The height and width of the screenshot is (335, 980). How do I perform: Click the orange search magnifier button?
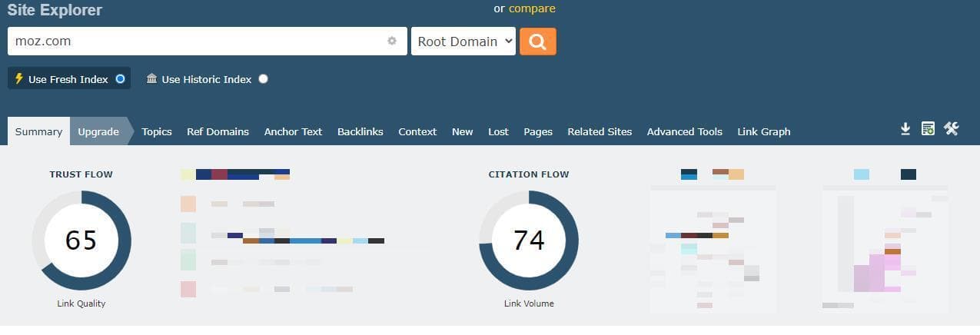click(537, 41)
